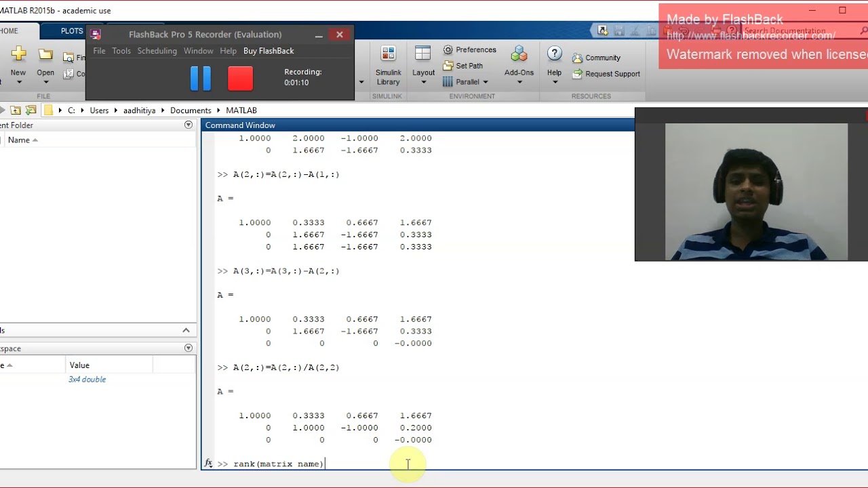The image size is (868, 488).
Task: Open MATLAB Preferences
Action: point(469,49)
